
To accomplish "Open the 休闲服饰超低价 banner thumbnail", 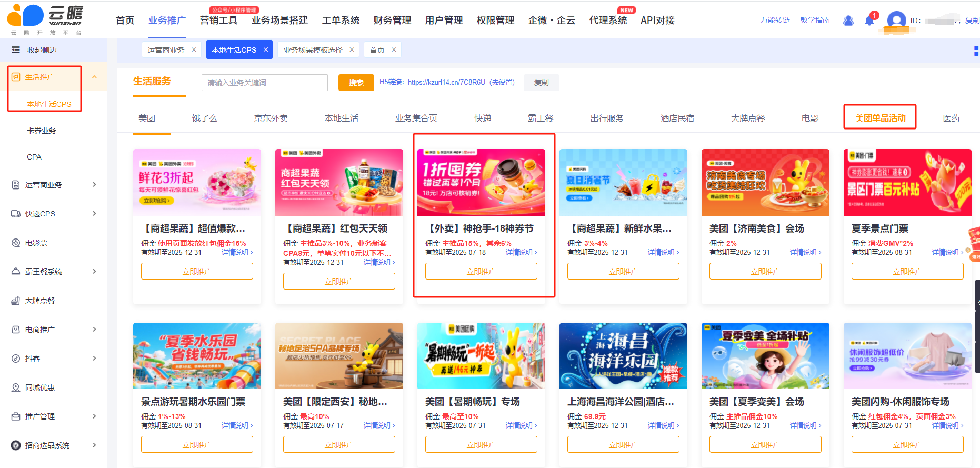I will 907,356.
